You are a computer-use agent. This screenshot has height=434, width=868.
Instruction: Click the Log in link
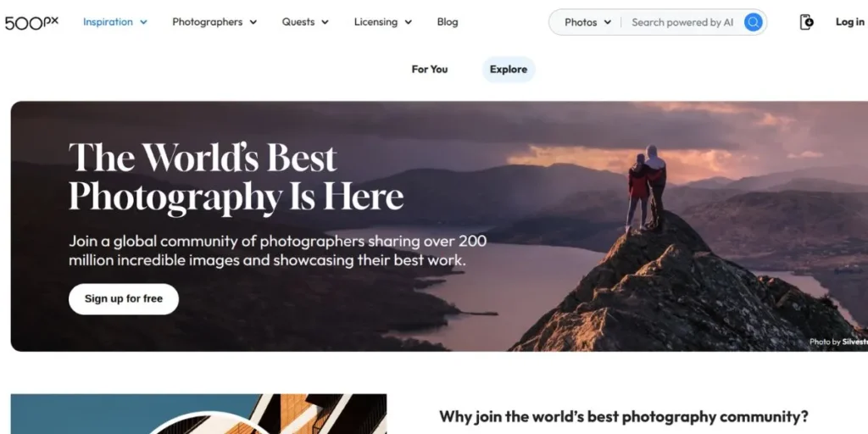pyautogui.click(x=849, y=22)
